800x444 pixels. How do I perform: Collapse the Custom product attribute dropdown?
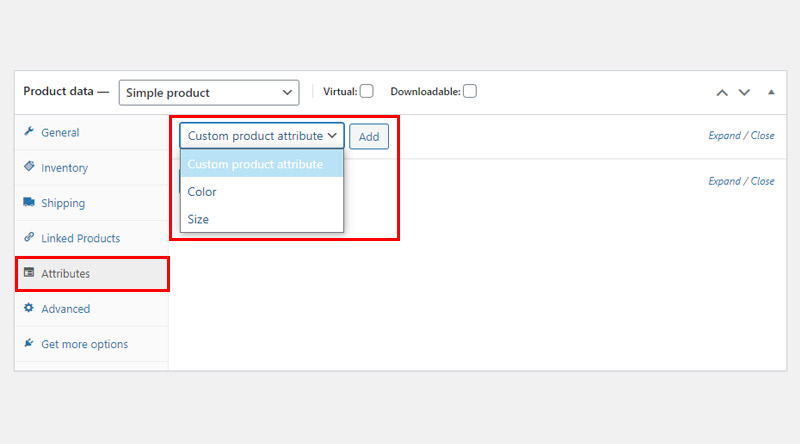click(262, 136)
